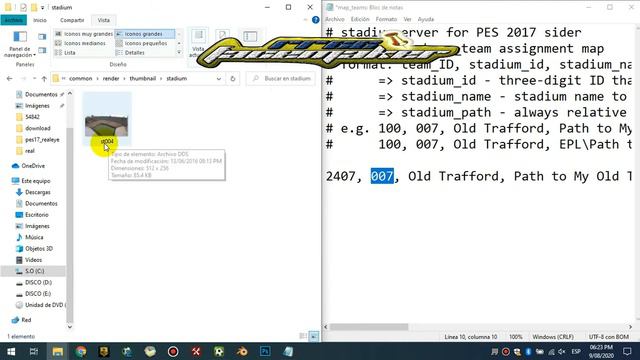Choose Iconos grandes layout
This screenshot has height=360, width=640.
pyautogui.click(x=144, y=34)
